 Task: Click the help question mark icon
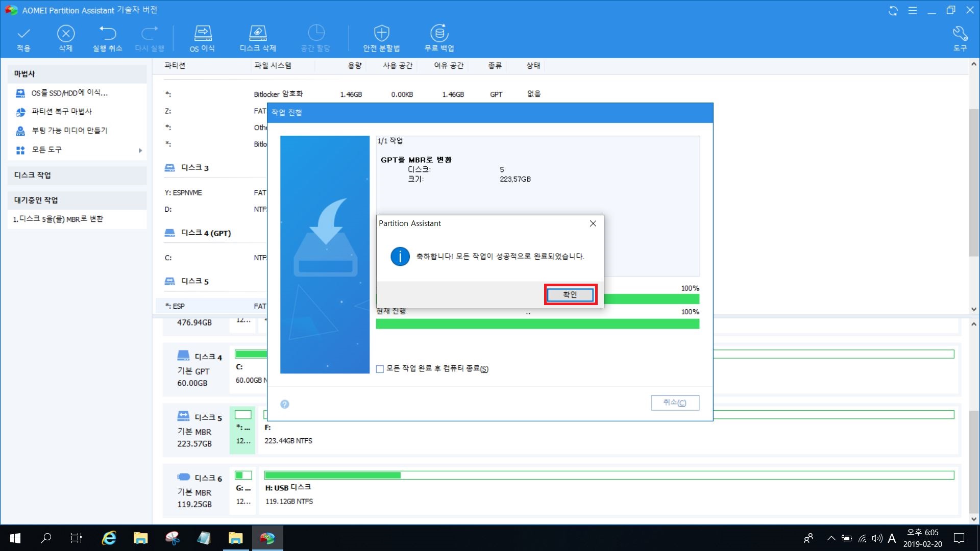(x=285, y=404)
